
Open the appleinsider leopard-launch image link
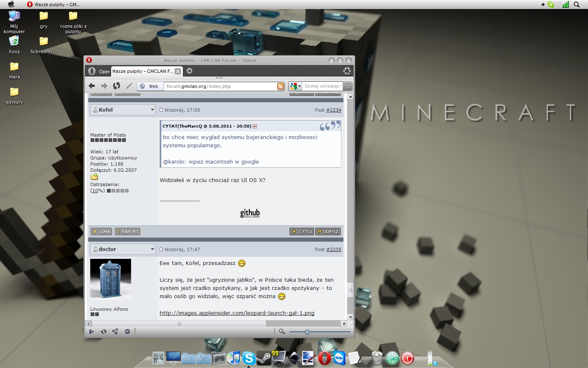tap(237, 313)
